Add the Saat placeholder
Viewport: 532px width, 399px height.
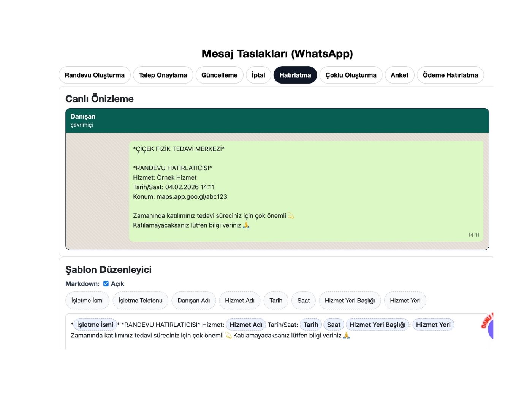[303, 300]
